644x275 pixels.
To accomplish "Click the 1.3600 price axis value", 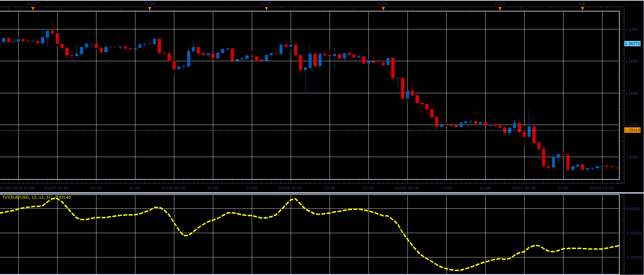I will tap(631, 94).
